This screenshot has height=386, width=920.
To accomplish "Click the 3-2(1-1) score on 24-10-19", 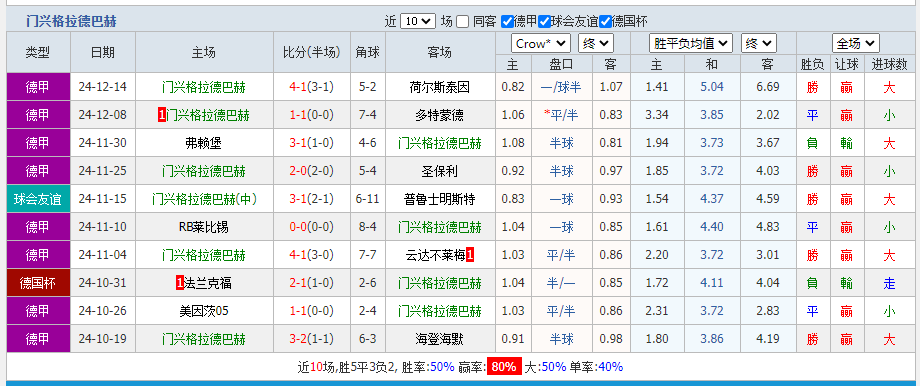I will coord(312,339).
